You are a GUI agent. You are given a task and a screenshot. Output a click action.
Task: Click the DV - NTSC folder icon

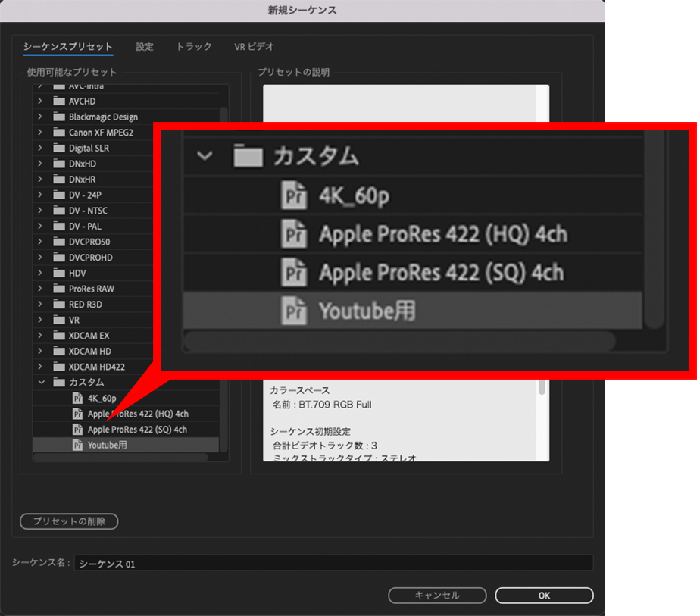pyautogui.click(x=59, y=211)
